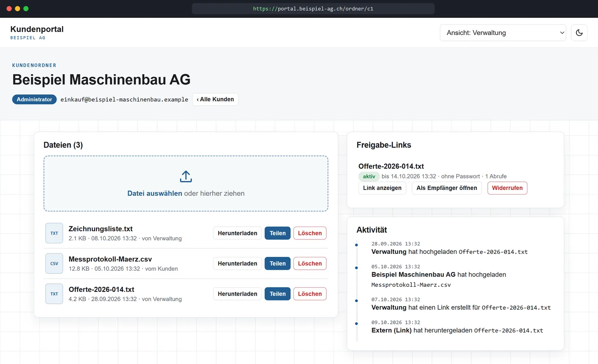The width and height of the screenshot is (598, 364).
Task: Click the Beispiel Maschinenbau AG page heading
Action: (x=101, y=80)
